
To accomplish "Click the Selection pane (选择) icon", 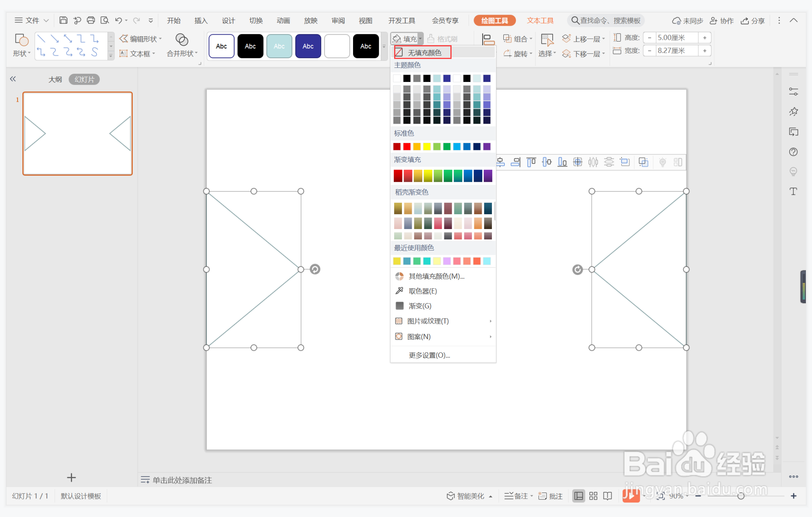I will point(547,40).
